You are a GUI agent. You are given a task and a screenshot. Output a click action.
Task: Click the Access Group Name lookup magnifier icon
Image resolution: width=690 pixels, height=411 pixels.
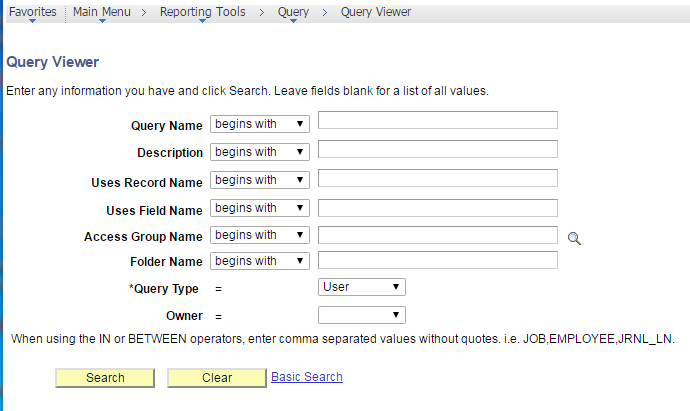pyautogui.click(x=574, y=239)
